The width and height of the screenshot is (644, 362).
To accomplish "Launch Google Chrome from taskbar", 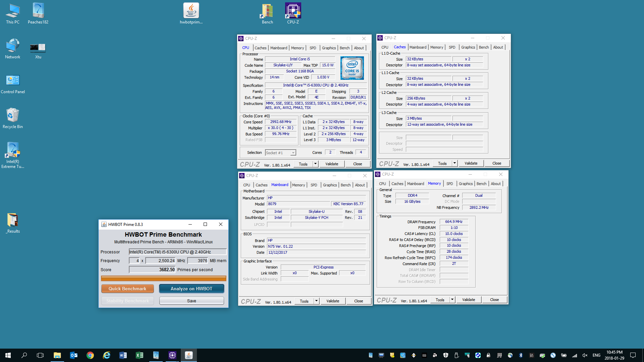I will [x=90, y=355].
